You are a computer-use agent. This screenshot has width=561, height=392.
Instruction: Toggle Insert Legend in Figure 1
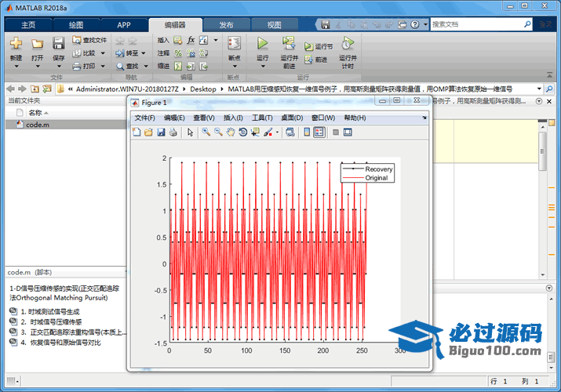(319, 132)
